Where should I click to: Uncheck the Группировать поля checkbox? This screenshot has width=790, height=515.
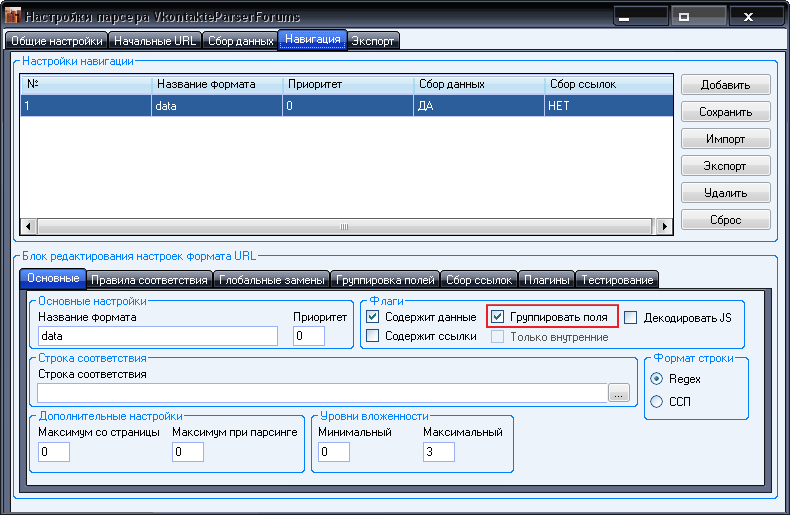click(x=497, y=317)
